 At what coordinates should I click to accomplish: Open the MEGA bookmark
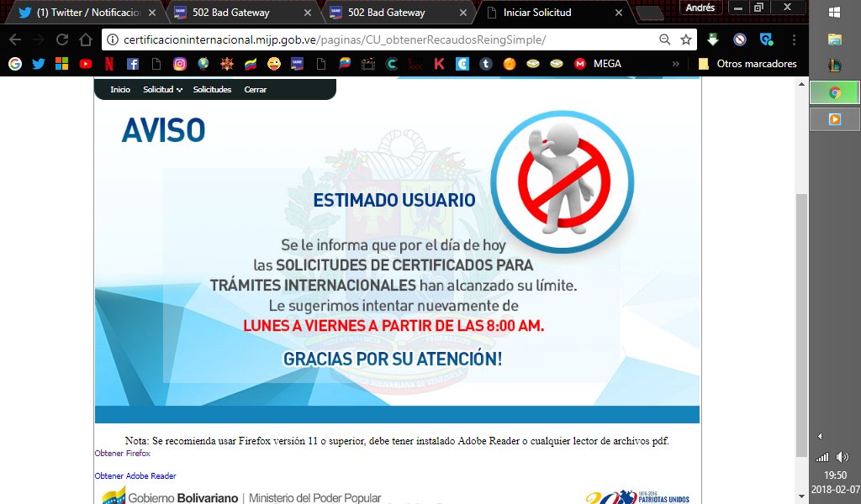point(598,64)
